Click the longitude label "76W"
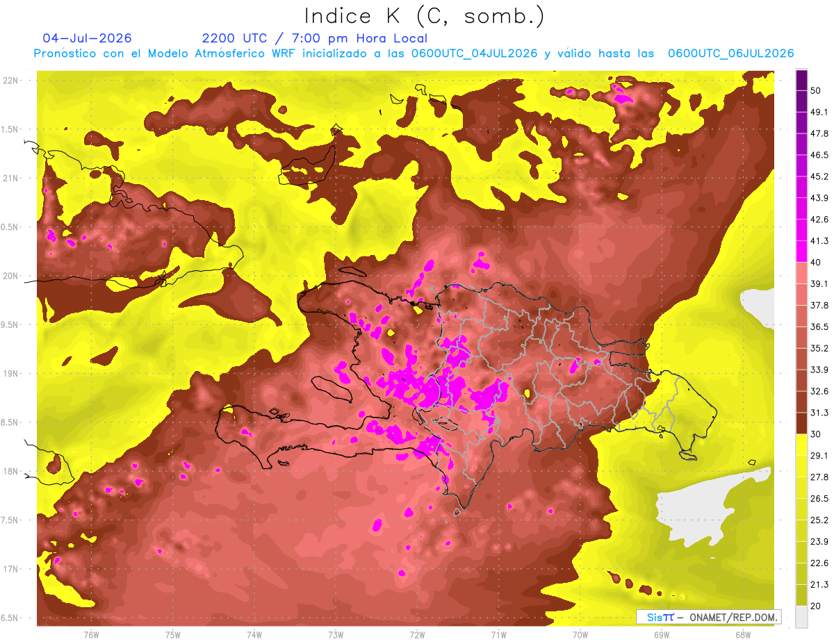 coord(91,635)
